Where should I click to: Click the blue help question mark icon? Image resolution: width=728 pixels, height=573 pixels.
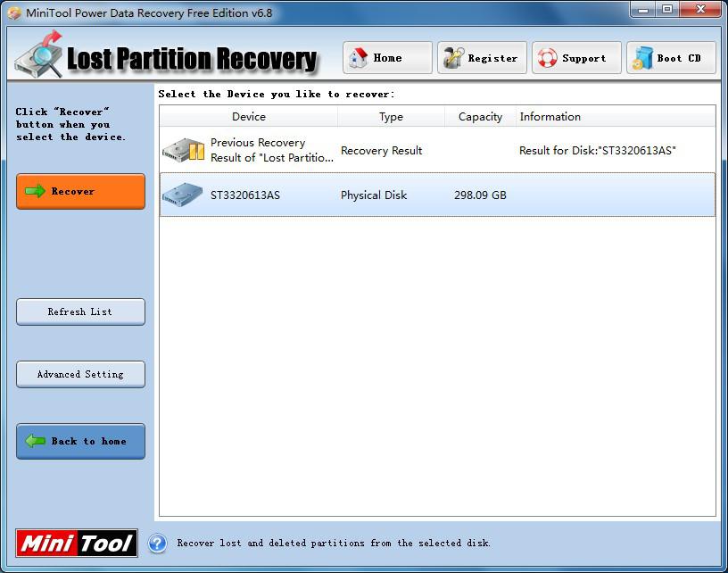[157, 544]
